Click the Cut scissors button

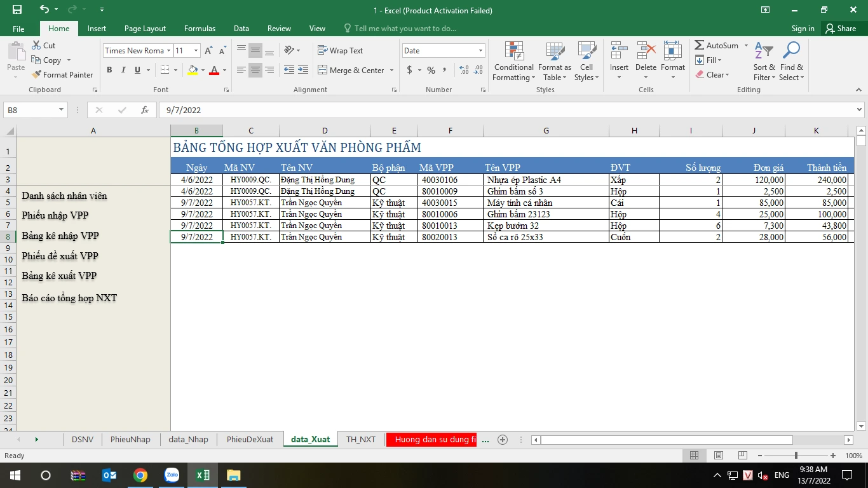[x=44, y=45]
